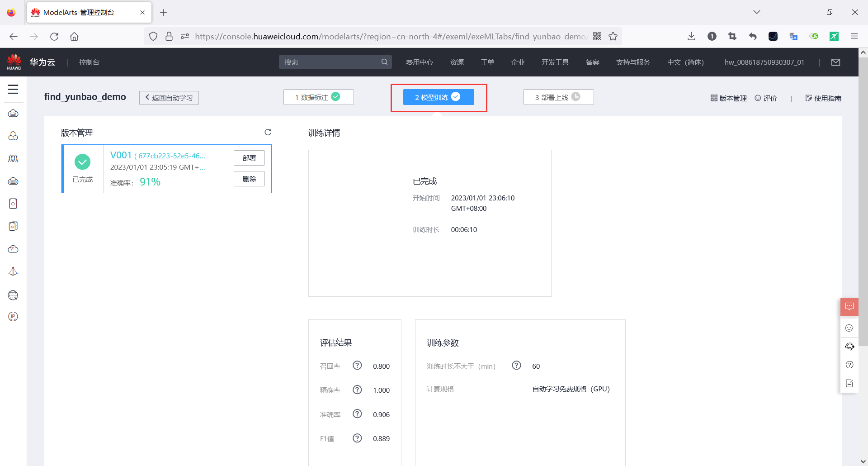Click the vertical page scrollbar
The height and width of the screenshot is (466, 868).
pyautogui.click(x=863, y=201)
